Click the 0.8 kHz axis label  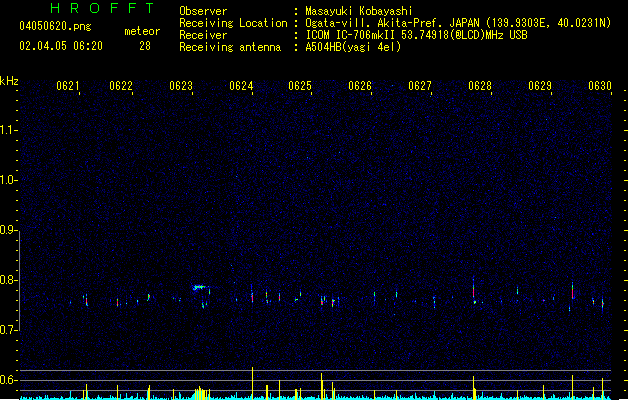click(x=8, y=280)
